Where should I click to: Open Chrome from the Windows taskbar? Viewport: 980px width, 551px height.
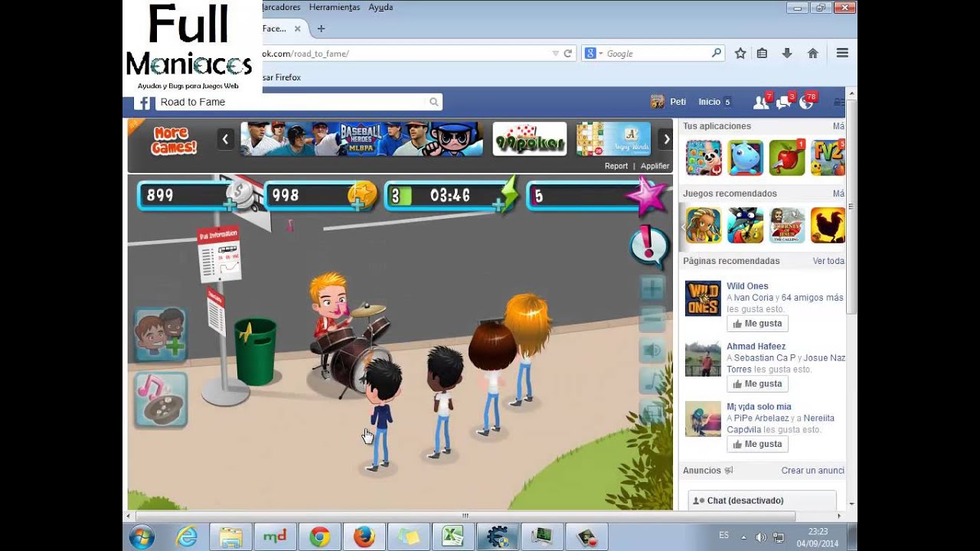[320, 537]
